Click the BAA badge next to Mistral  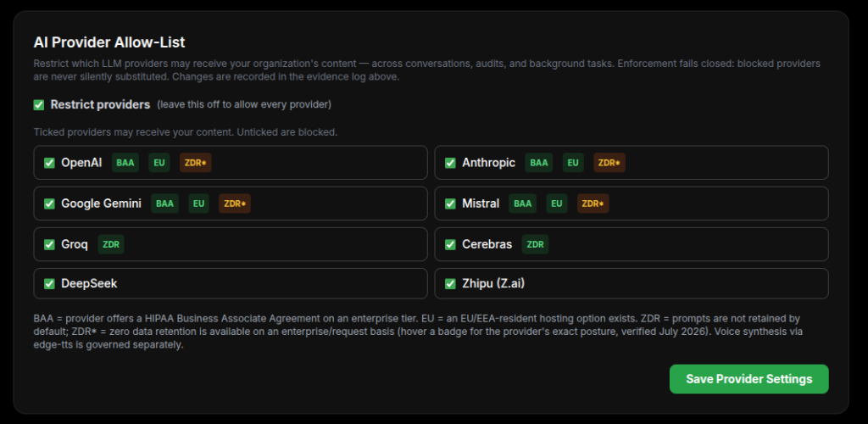[522, 204]
